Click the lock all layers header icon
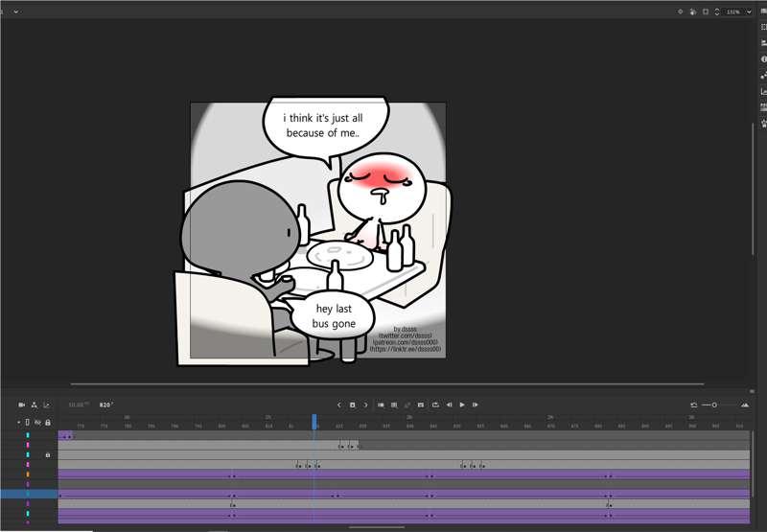The image size is (767, 532). point(48,422)
